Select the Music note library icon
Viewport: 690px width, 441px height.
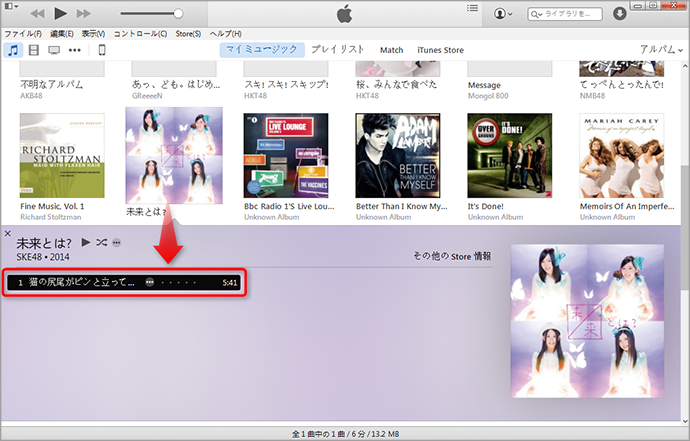[14, 50]
